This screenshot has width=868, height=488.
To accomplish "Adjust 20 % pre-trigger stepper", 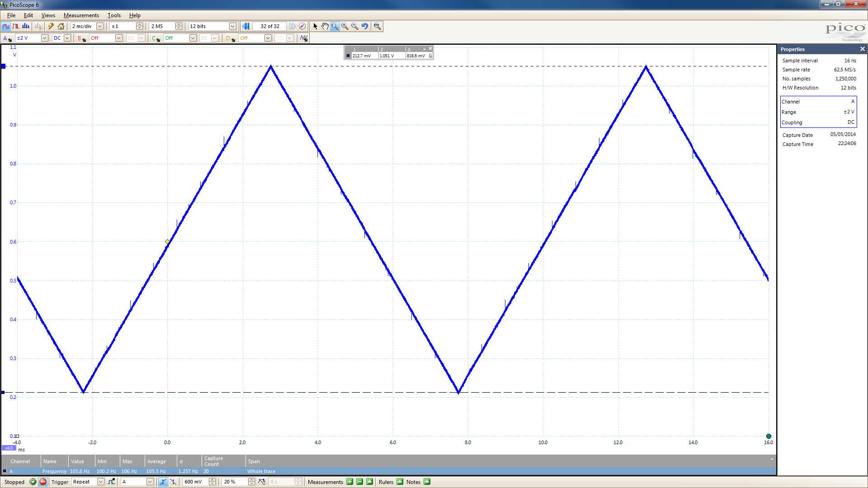I will [251, 482].
